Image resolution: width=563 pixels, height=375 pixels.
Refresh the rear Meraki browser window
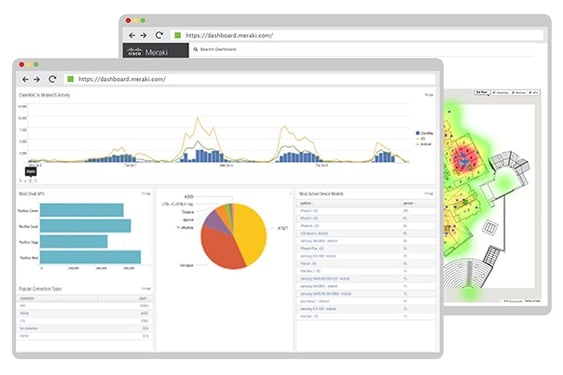point(159,35)
